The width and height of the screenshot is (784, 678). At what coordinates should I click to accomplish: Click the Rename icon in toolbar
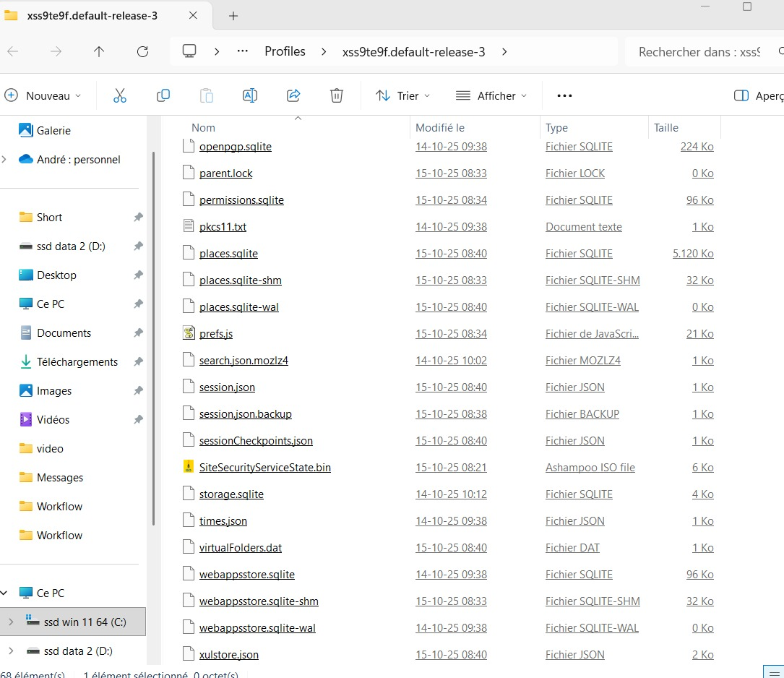250,95
